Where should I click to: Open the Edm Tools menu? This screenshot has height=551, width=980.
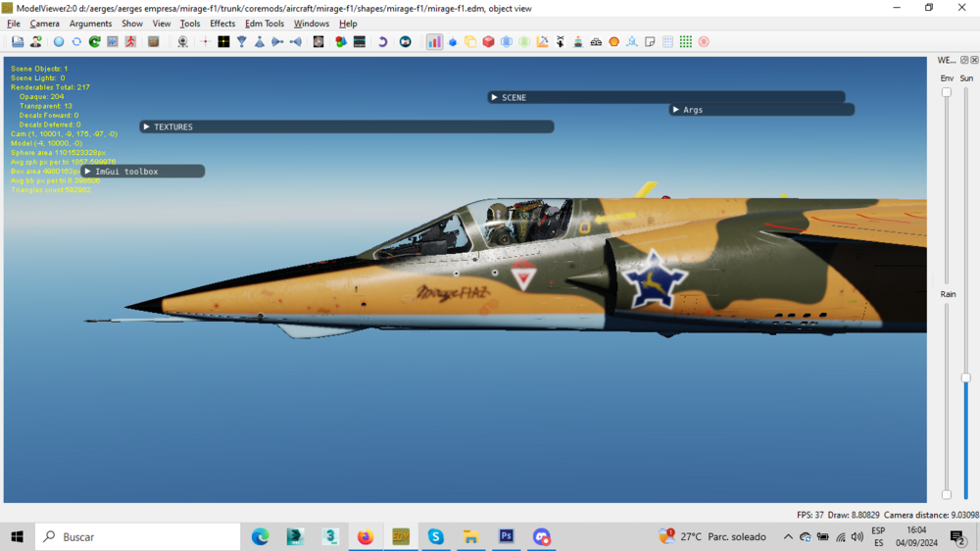265,24
